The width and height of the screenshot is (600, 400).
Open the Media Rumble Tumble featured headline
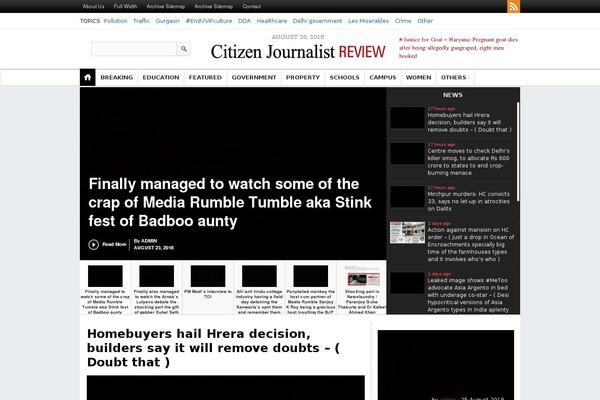230,202
